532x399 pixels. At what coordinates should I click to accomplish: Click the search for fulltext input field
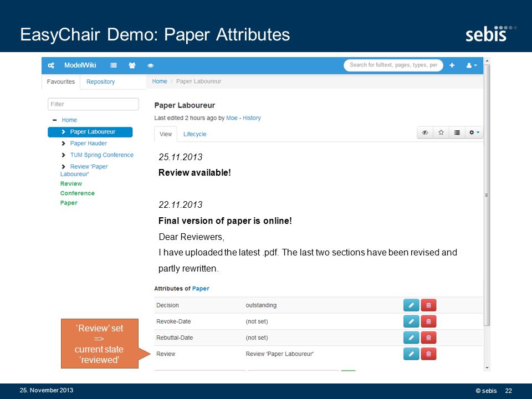(393, 65)
